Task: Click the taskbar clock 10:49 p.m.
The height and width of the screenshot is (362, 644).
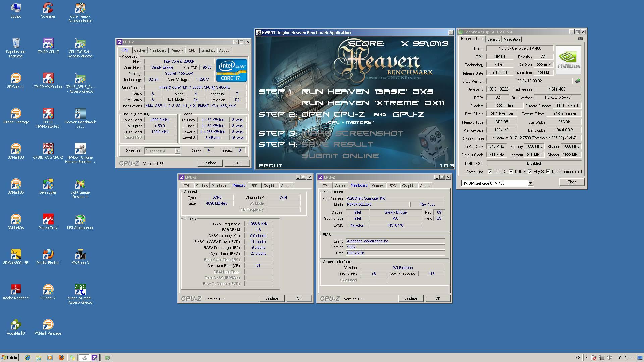Action: point(626,358)
